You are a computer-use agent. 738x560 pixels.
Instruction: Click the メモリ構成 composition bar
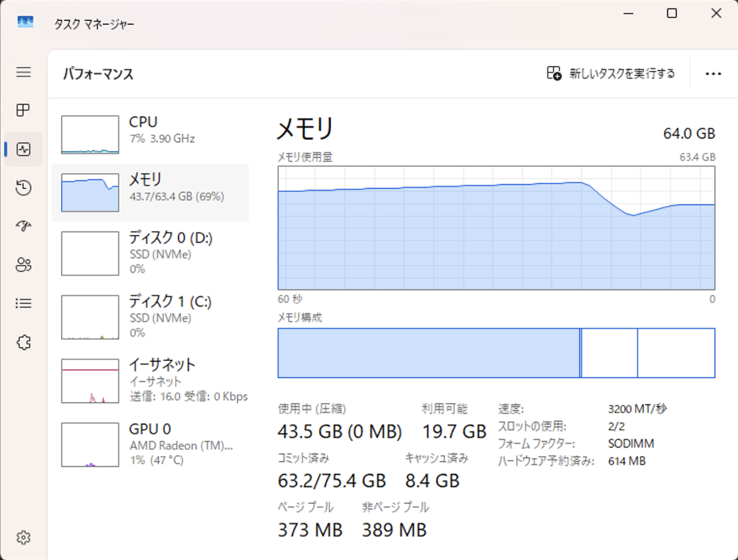click(x=496, y=353)
